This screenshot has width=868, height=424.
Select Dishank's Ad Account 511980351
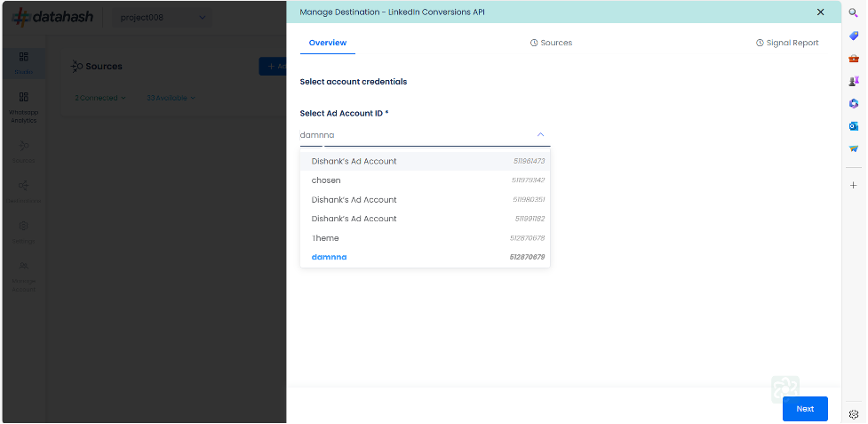426,199
